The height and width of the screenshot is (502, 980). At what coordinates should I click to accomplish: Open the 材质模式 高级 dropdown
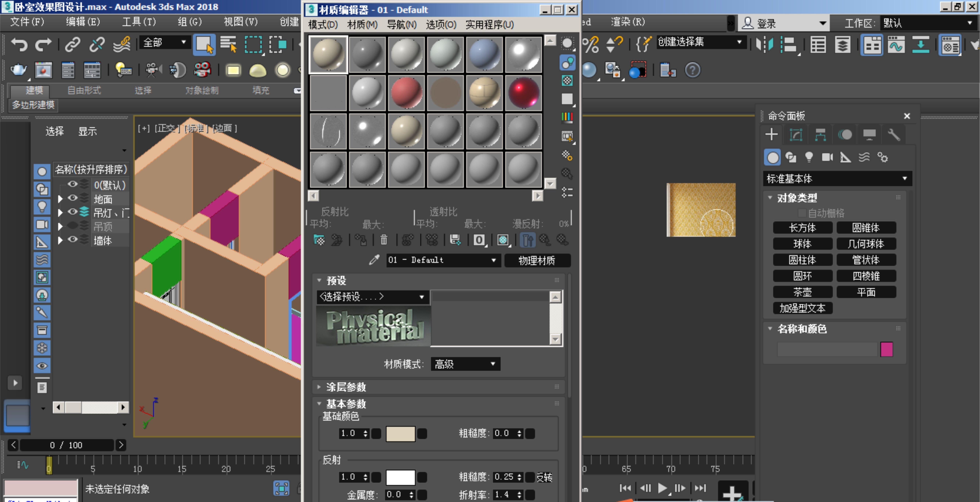coord(465,364)
